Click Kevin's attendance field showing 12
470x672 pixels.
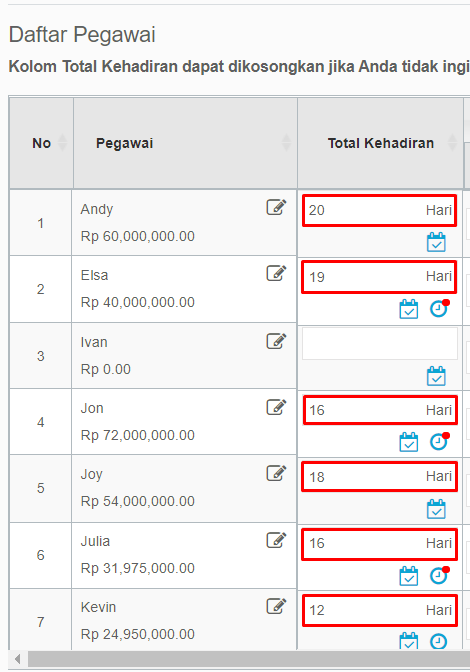tap(380, 610)
